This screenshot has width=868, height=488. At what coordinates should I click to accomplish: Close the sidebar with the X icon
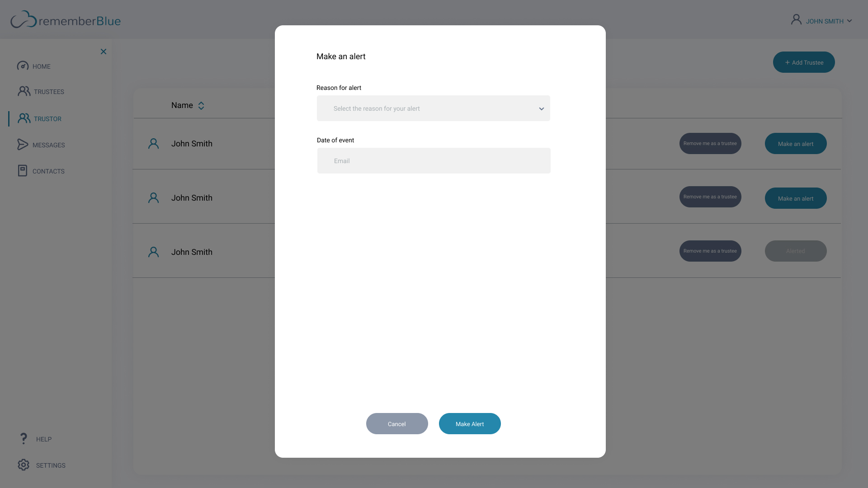click(104, 52)
